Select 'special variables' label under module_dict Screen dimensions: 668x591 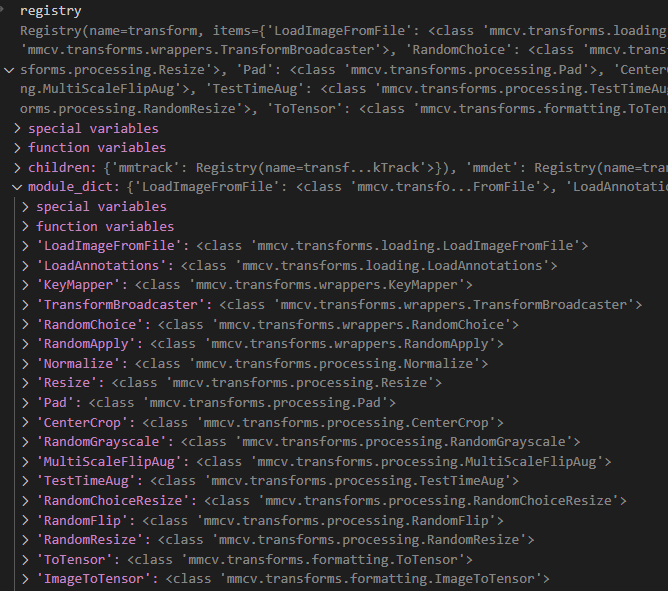point(101,207)
